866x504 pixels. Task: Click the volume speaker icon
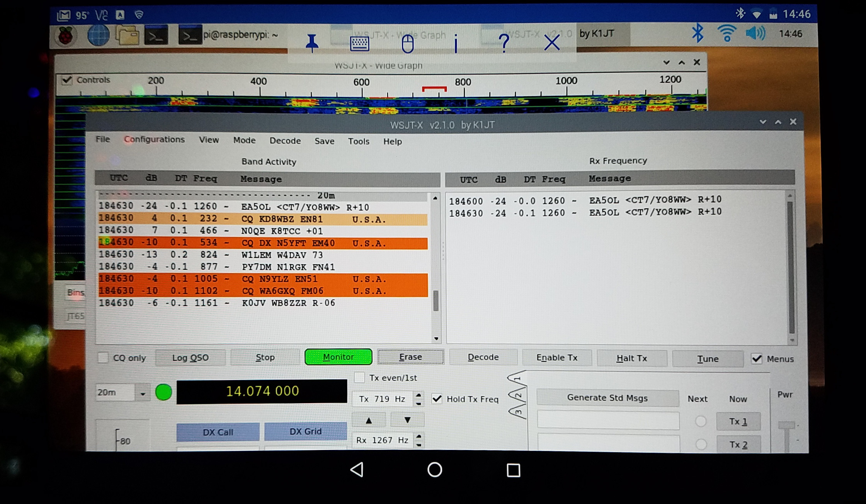(x=755, y=34)
